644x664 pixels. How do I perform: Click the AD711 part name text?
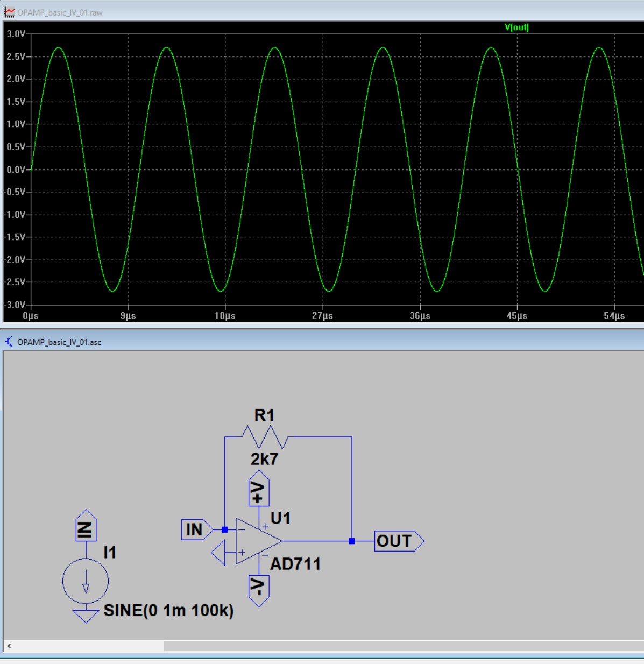pos(295,564)
